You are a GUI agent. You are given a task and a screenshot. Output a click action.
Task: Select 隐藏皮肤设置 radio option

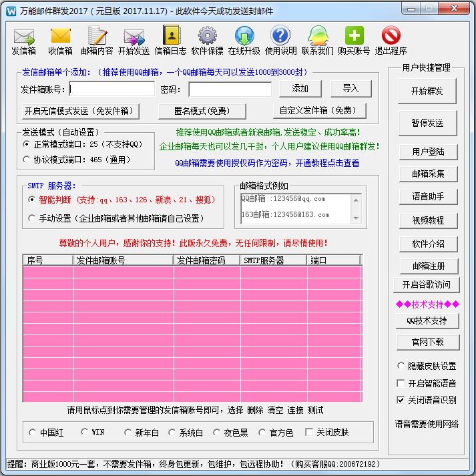pyautogui.click(x=401, y=365)
